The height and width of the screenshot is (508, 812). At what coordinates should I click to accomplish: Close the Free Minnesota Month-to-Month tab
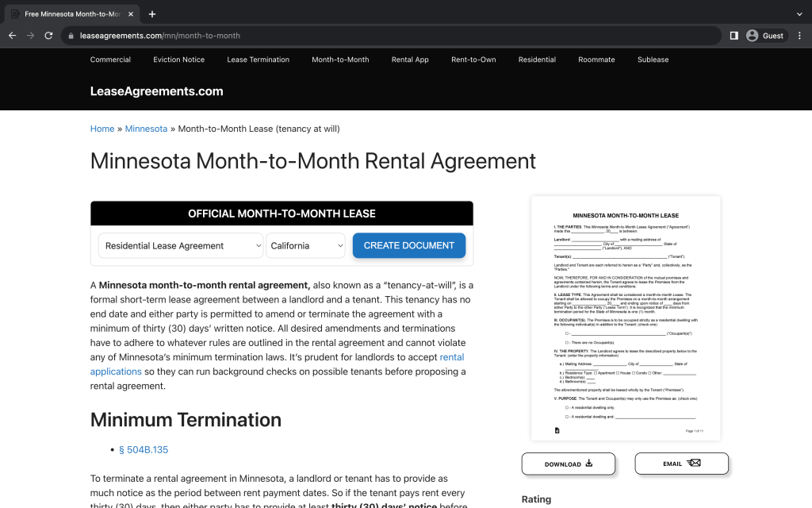coord(132,13)
